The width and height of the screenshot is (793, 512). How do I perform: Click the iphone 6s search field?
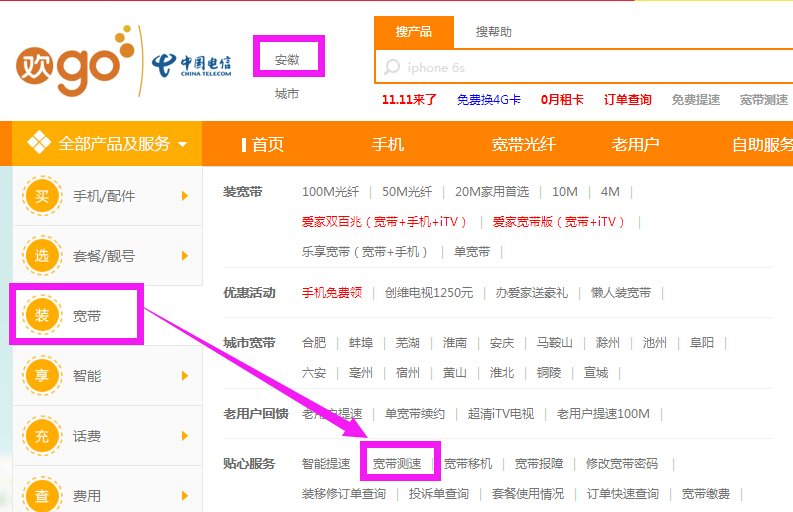[x=584, y=67]
